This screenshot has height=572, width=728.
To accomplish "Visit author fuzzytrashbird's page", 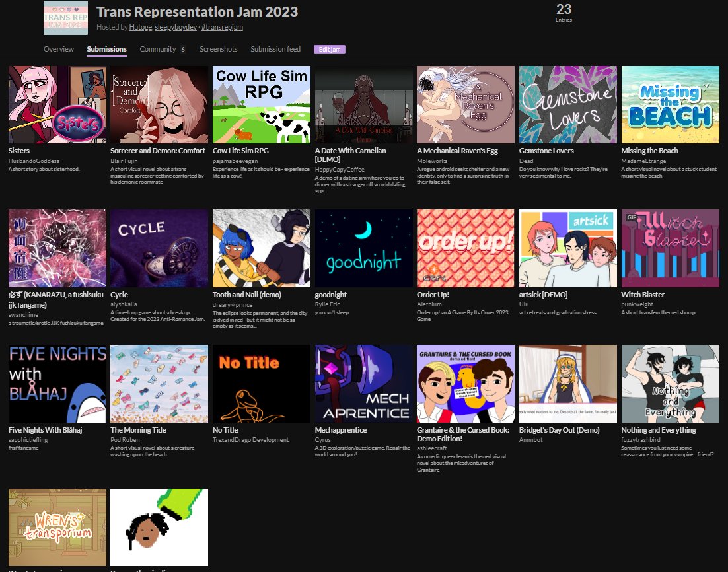I will 641,439.
